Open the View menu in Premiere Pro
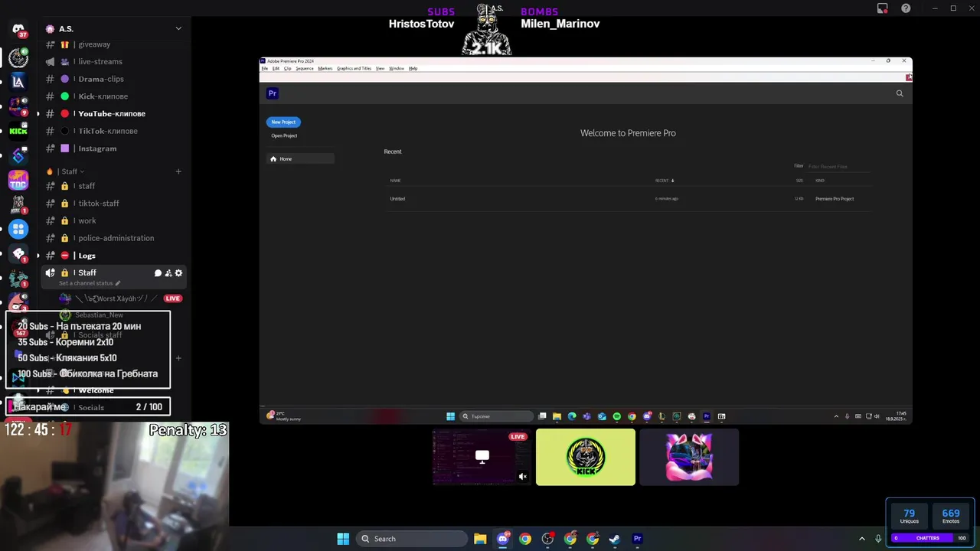The width and height of the screenshot is (980, 551). [x=380, y=68]
